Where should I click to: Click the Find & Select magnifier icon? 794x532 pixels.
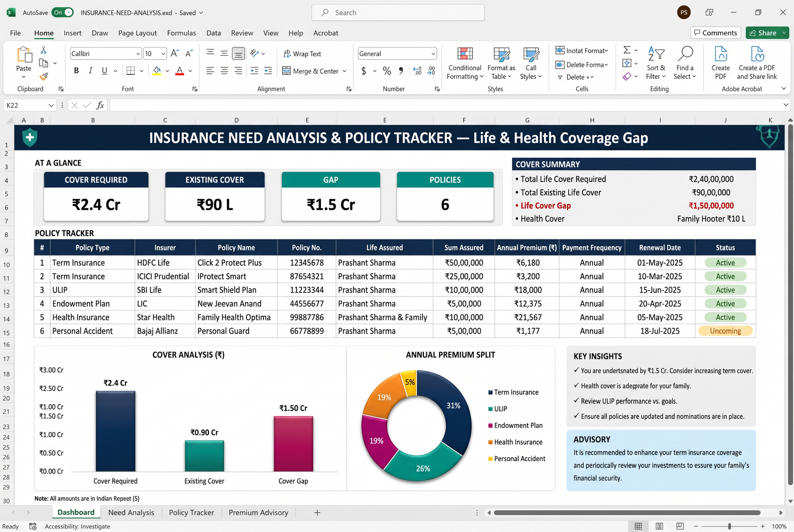(x=685, y=54)
